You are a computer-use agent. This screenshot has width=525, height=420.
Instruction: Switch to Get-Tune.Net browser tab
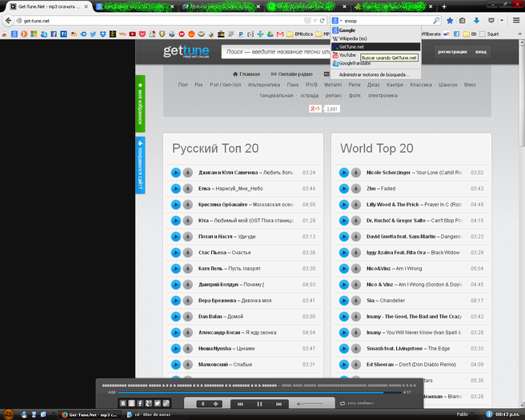click(49, 6)
